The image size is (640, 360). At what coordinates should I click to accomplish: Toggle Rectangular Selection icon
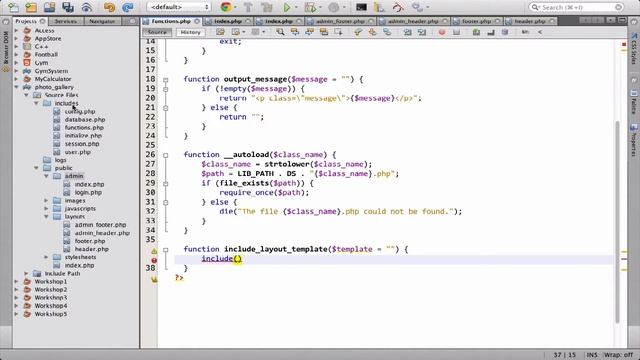point(338,32)
